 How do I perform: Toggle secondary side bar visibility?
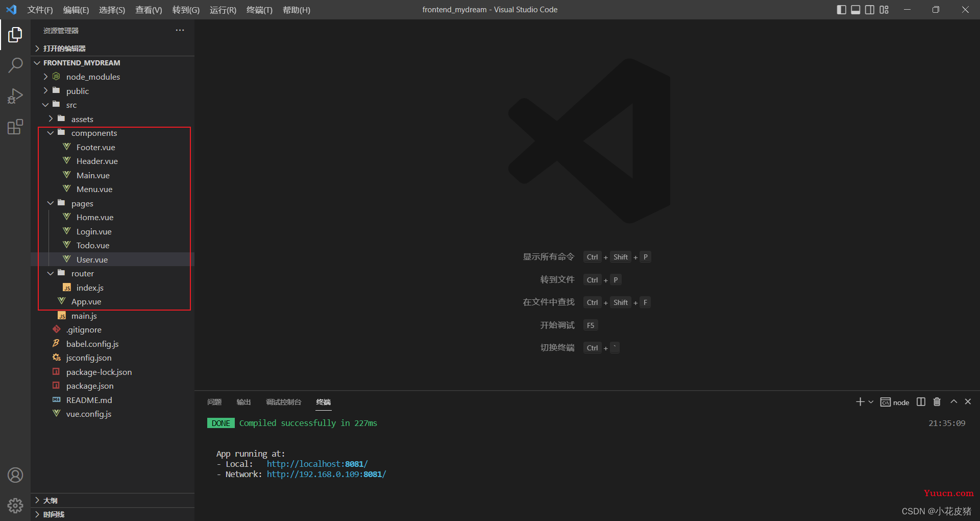870,10
